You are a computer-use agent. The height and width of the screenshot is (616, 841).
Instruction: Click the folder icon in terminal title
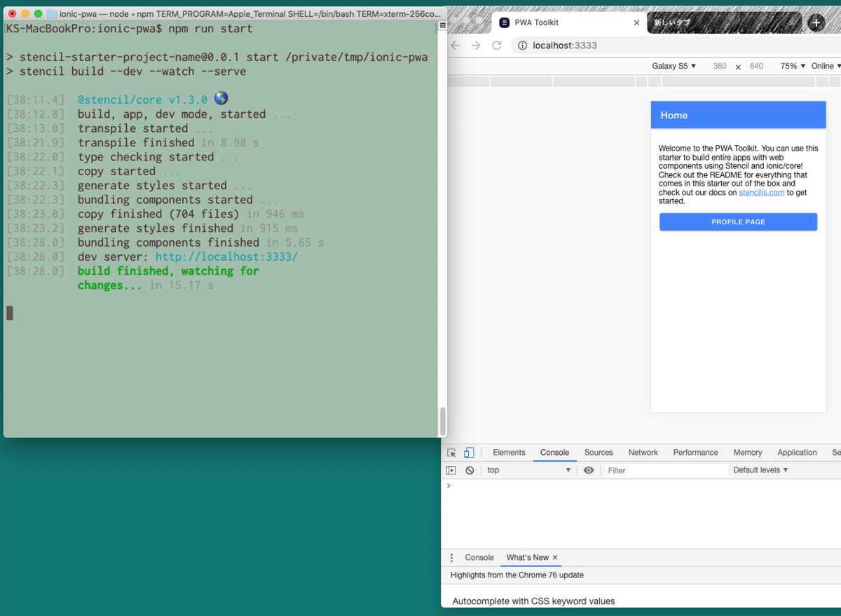[x=52, y=13]
